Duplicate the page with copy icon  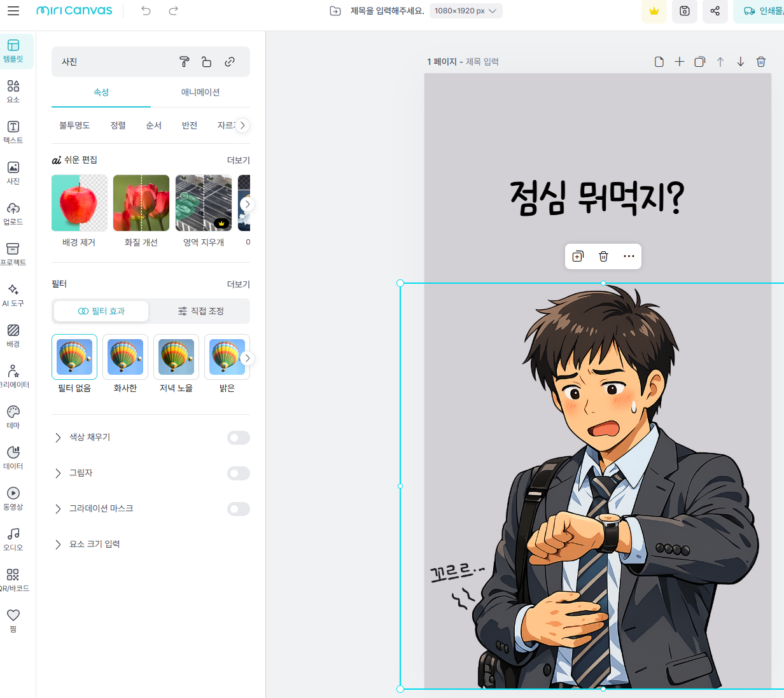click(x=700, y=62)
